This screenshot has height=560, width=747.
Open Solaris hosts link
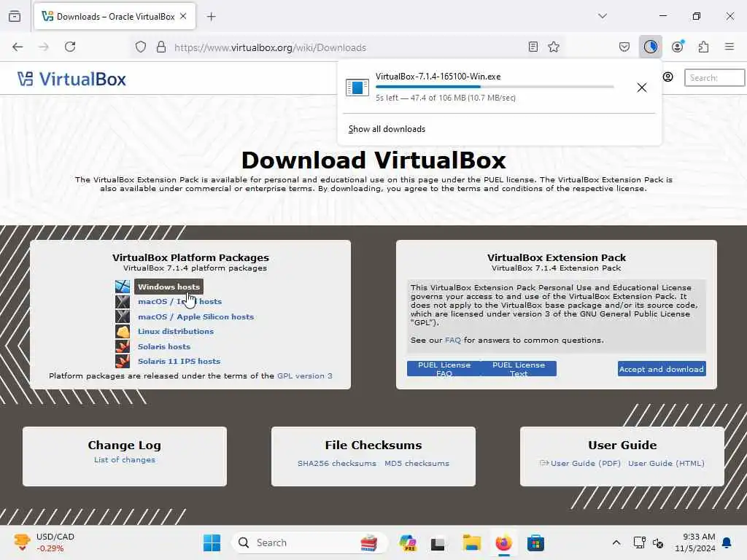click(164, 346)
